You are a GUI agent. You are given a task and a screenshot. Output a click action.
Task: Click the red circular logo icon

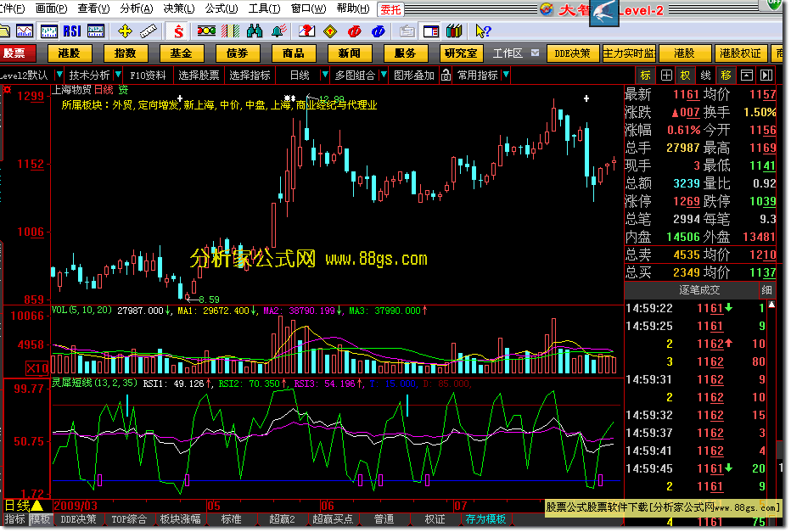coord(354,31)
